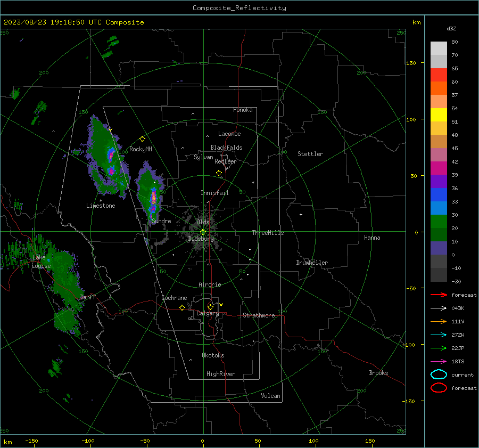Click the yellow diamond marker above RedDeer label
Viewport: 479px width, 448px height.
(x=219, y=173)
